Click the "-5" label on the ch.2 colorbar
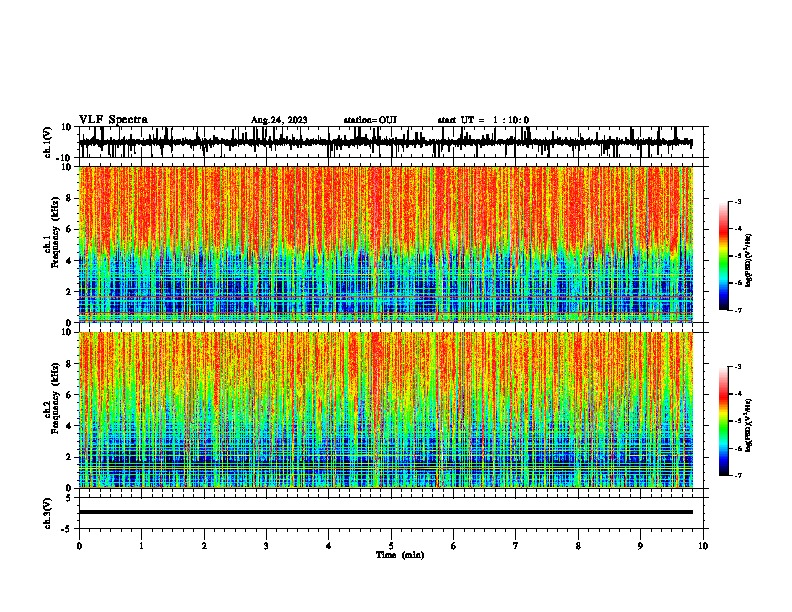Image resolution: width=792 pixels, height=612 pixels. click(x=738, y=421)
